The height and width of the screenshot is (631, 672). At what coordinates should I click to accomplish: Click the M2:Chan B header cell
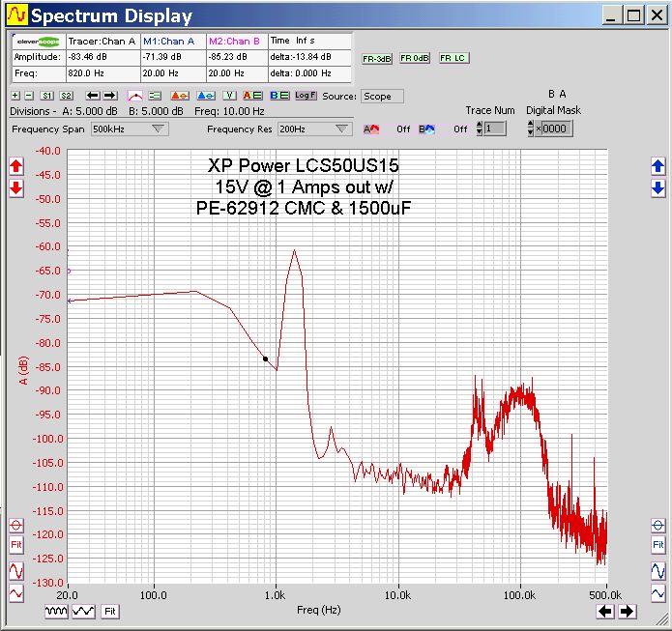(237, 42)
